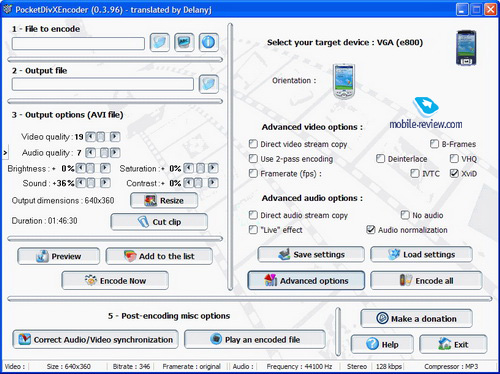Uncheck the XviD checkbox

coord(454,173)
